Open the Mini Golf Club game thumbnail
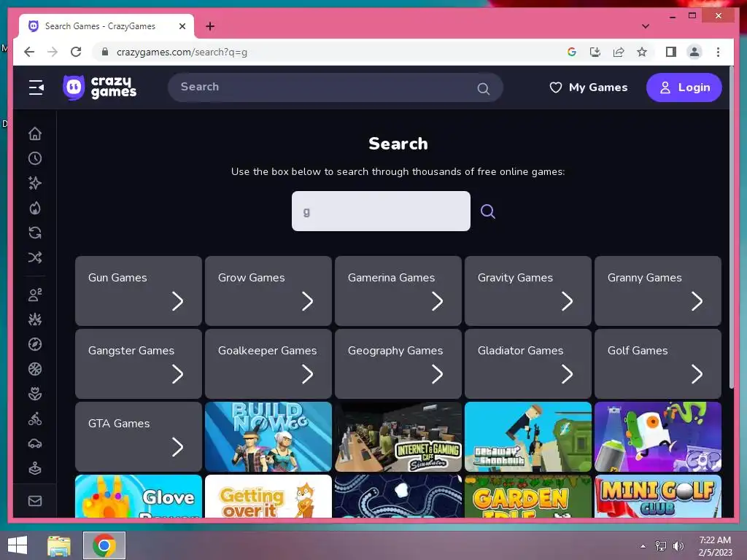The image size is (747, 560). (x=658, y=496)
